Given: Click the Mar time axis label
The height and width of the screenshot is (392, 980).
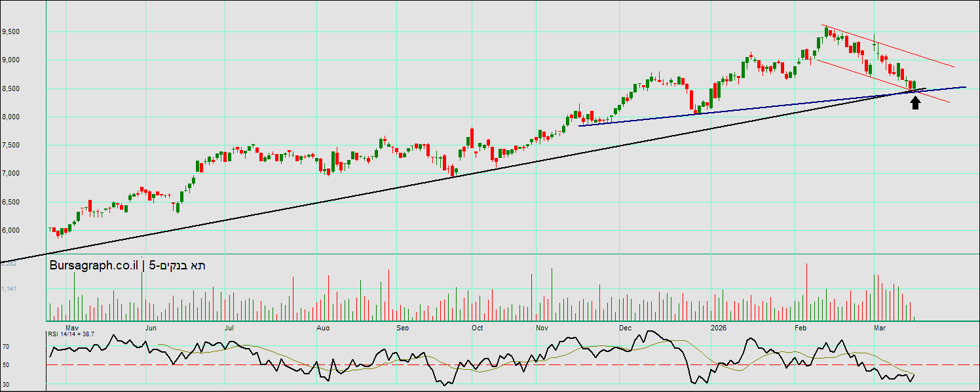Looking at the screenshot, I should pyautogui.click(x=881, y=327).
